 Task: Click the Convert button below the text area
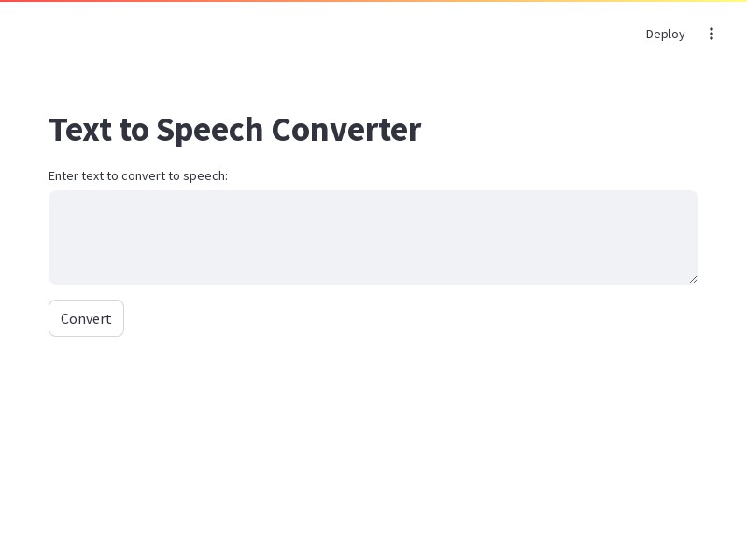pos(86,318)
